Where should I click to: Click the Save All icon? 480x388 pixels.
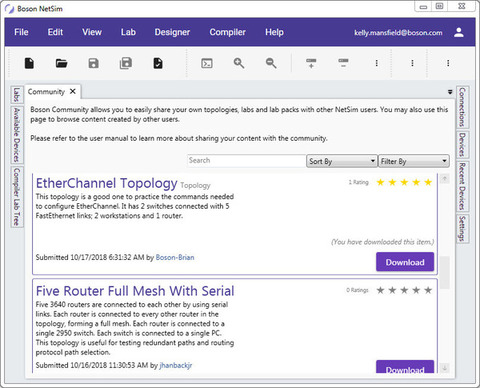click(x=126, y=63)
